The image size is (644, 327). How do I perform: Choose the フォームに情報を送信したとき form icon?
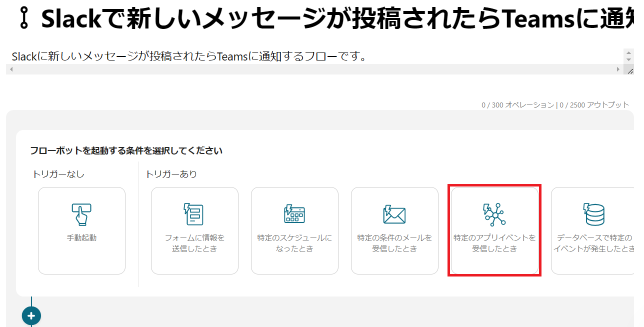tap(194, 214)
